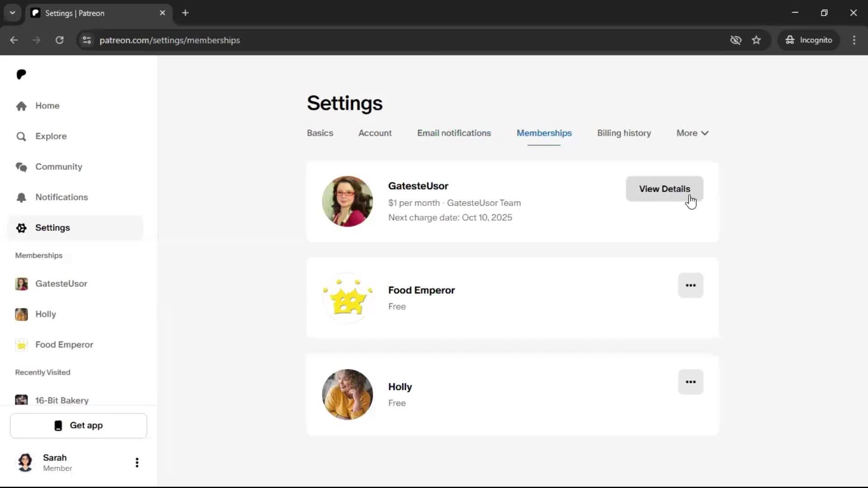Viewport: 868px width, 488px height.
Task: Open Notifications in the sidebar
Action: (75, 197)
